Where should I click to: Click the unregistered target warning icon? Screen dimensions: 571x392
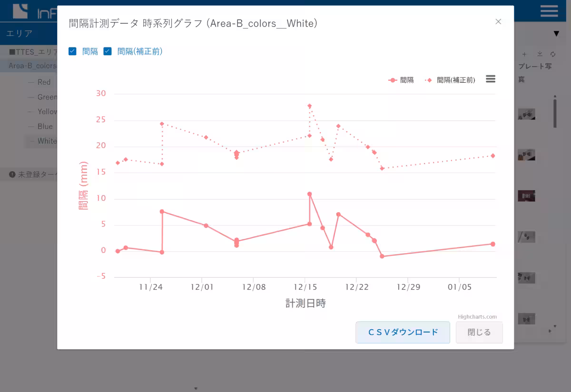[12, 175]
